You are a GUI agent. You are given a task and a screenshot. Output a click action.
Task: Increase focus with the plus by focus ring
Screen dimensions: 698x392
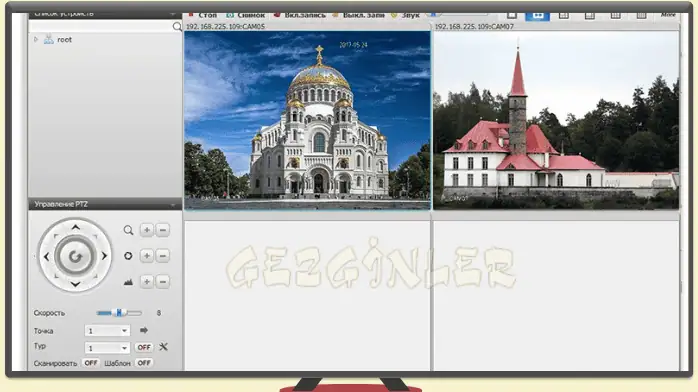pyautogui.click(x=146, y=256)
